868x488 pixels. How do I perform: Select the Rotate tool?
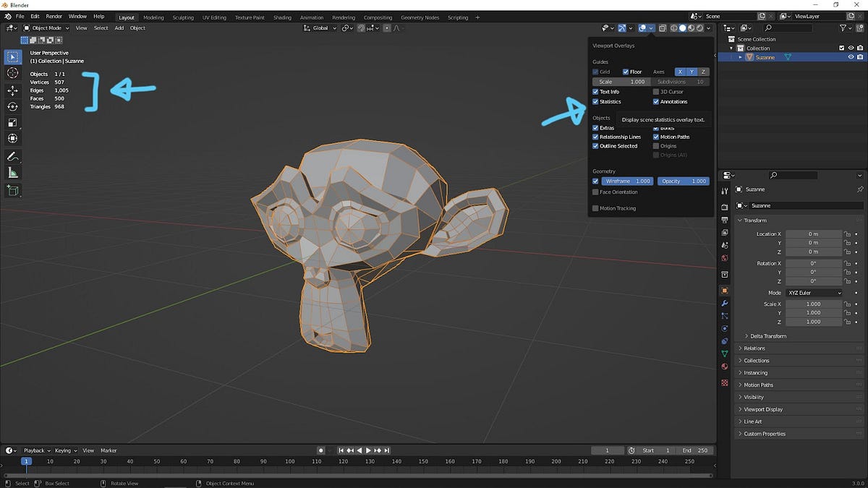[12, 107]
